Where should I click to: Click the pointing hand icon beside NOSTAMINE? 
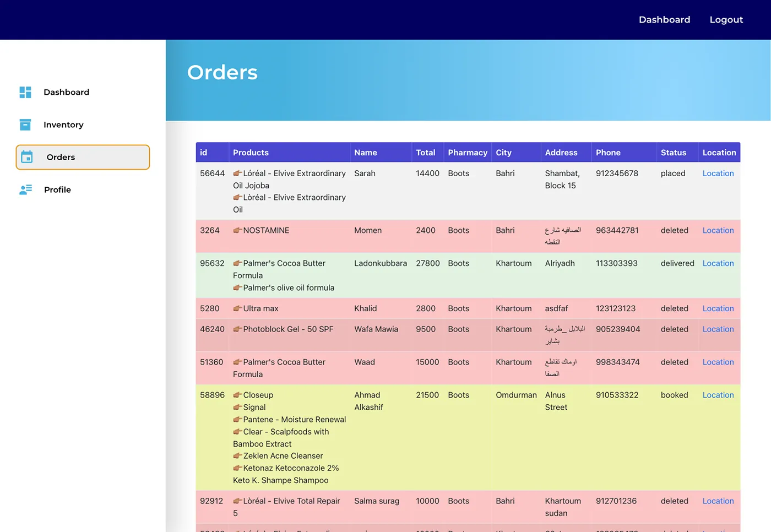point(237,230)
